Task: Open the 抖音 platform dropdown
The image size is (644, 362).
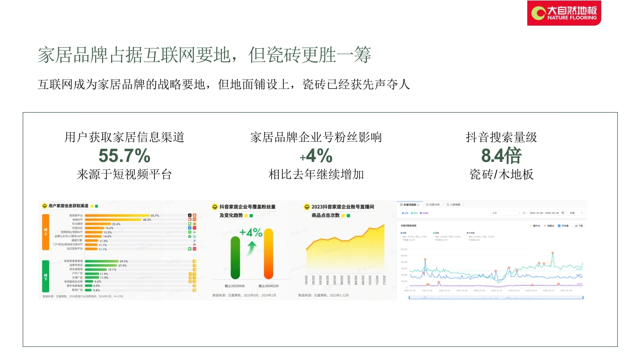Action: (x=576, y=213)
